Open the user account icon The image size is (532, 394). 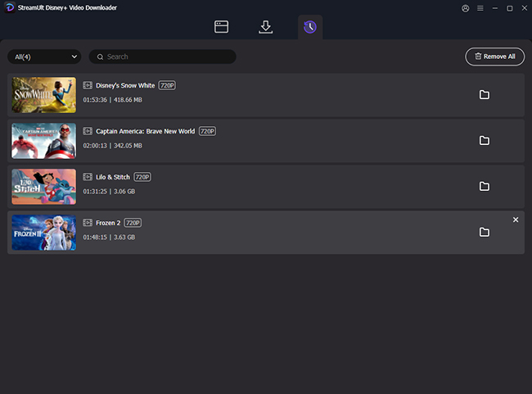pyautogui.click(x=466, y=8)
